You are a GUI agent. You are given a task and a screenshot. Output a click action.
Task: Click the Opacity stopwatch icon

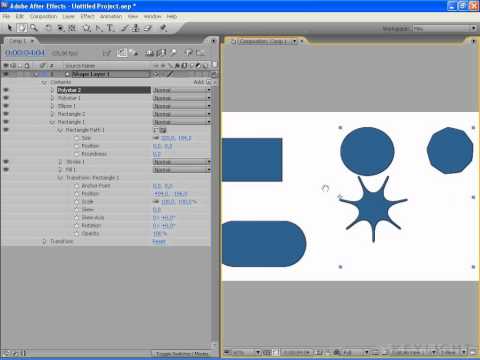pos(77,233)
